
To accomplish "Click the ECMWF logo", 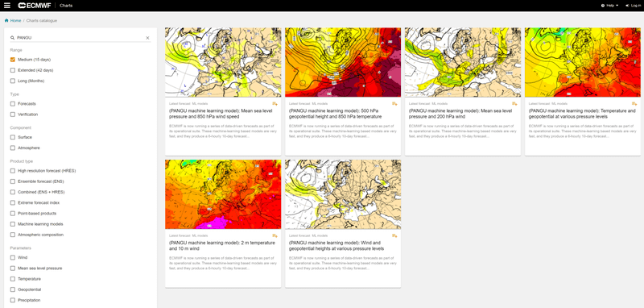I will click(x=35, y=6).
